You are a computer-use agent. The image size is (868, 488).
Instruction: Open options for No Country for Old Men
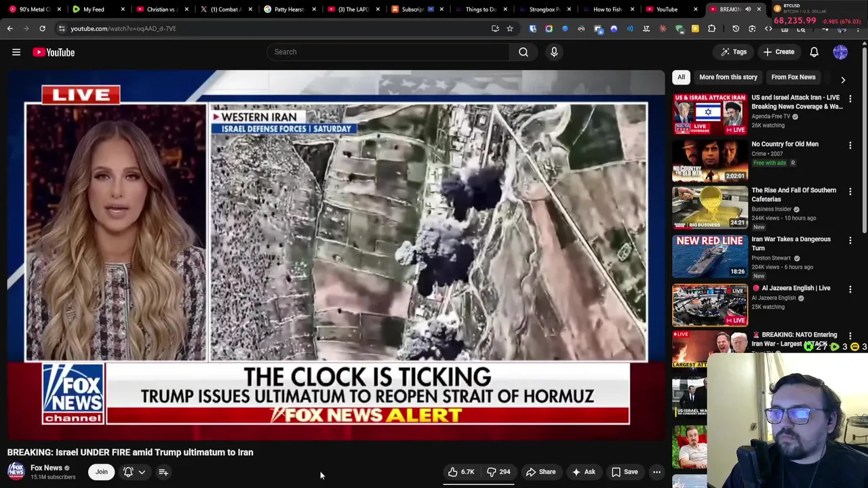850,145
